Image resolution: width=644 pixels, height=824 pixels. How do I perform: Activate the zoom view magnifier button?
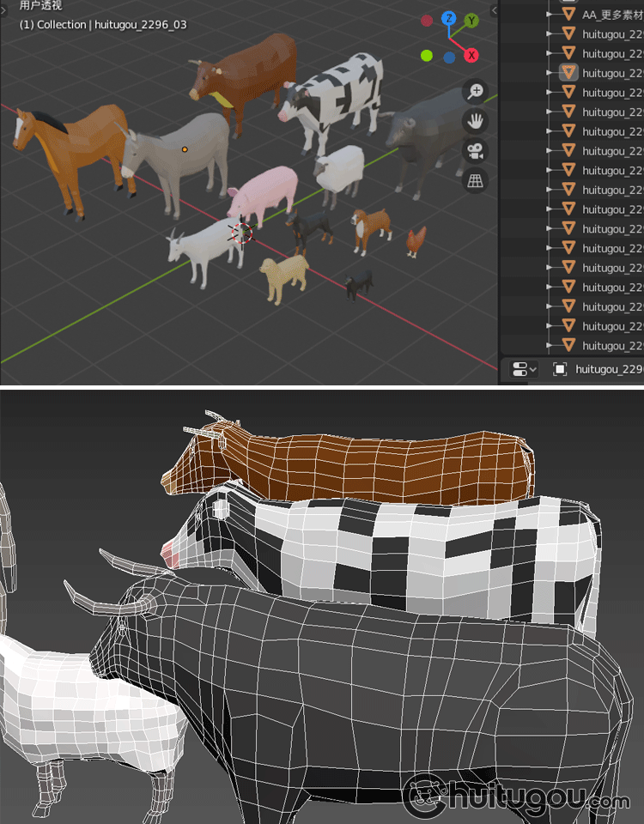click(475, 92)
